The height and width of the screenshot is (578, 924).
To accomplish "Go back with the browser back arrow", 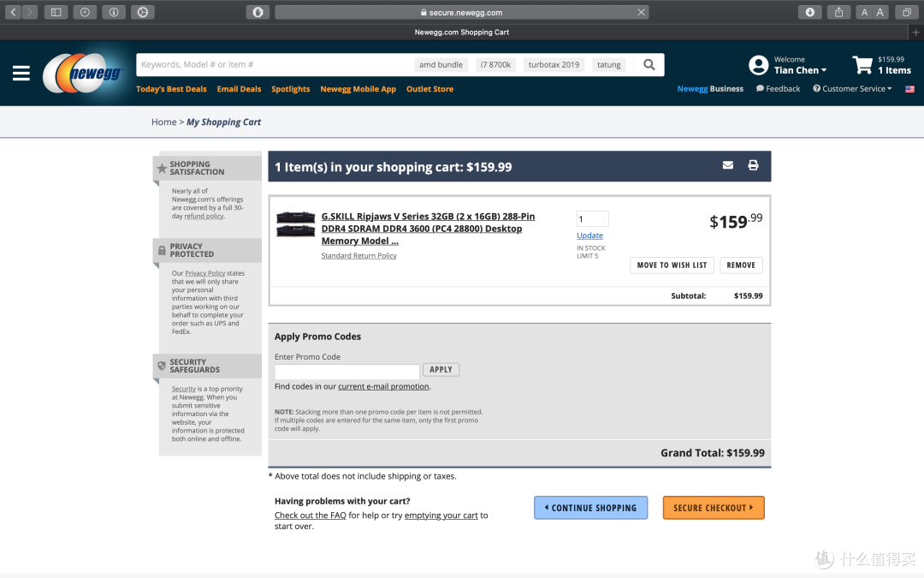I will (13, 12).
